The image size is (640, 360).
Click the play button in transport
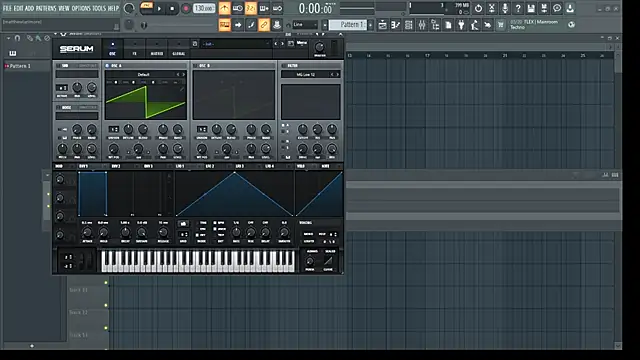[x=159, y=9]
